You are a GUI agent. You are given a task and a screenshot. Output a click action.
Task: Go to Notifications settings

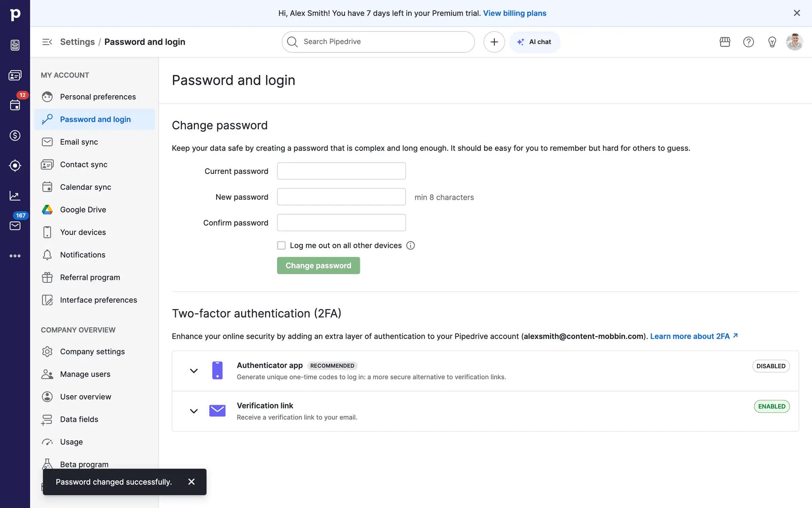coord(82,255)
